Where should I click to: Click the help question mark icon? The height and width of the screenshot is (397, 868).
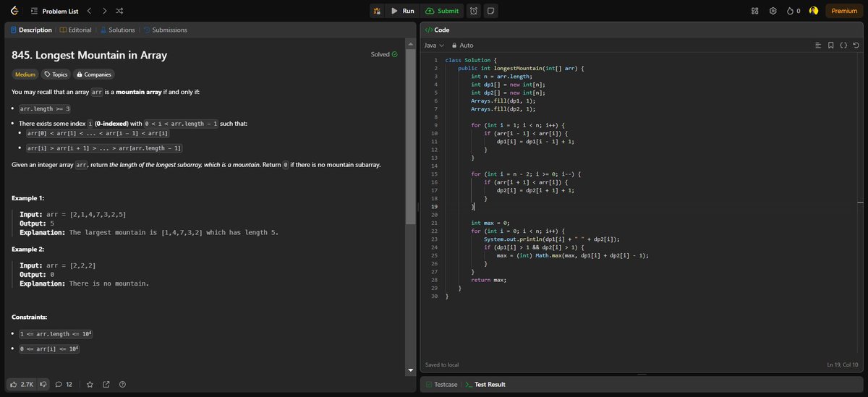[122, 384]
